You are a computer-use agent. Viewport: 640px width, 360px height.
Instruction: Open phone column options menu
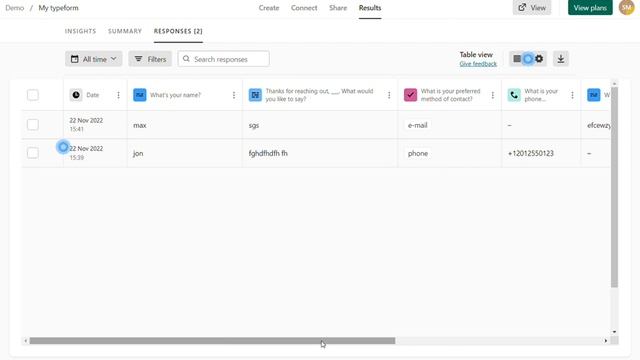pos(572,95)
